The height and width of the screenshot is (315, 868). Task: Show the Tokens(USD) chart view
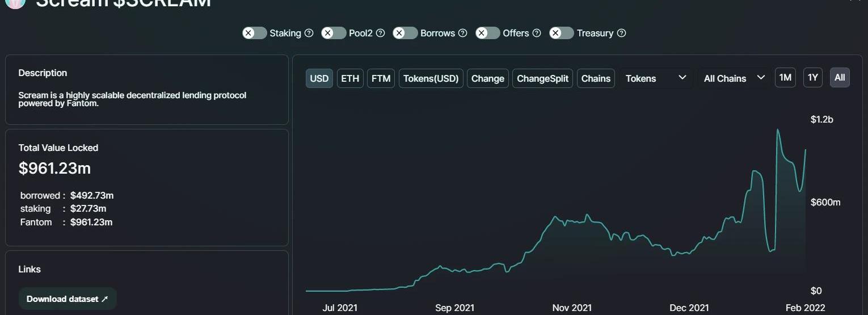pyautogui.click(x=431, y=78)
